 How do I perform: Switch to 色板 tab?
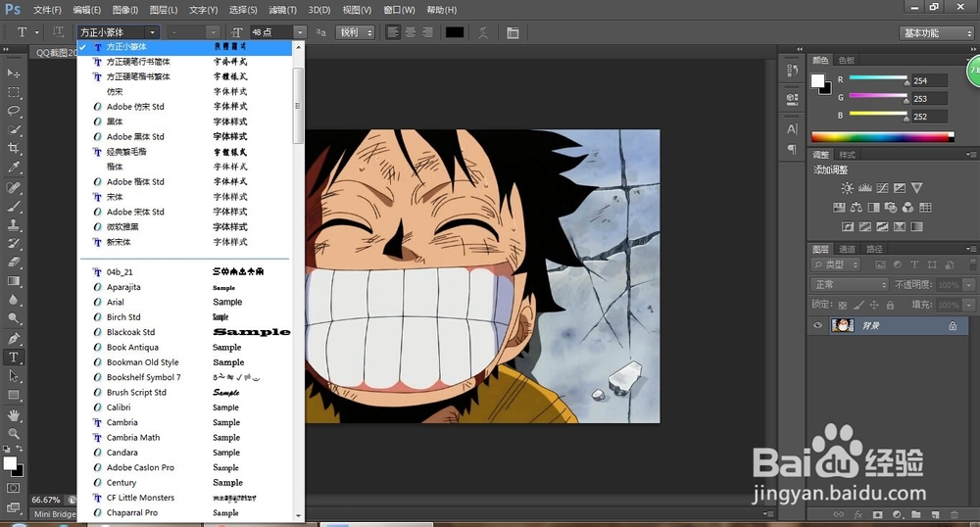[x=847, y=60]
